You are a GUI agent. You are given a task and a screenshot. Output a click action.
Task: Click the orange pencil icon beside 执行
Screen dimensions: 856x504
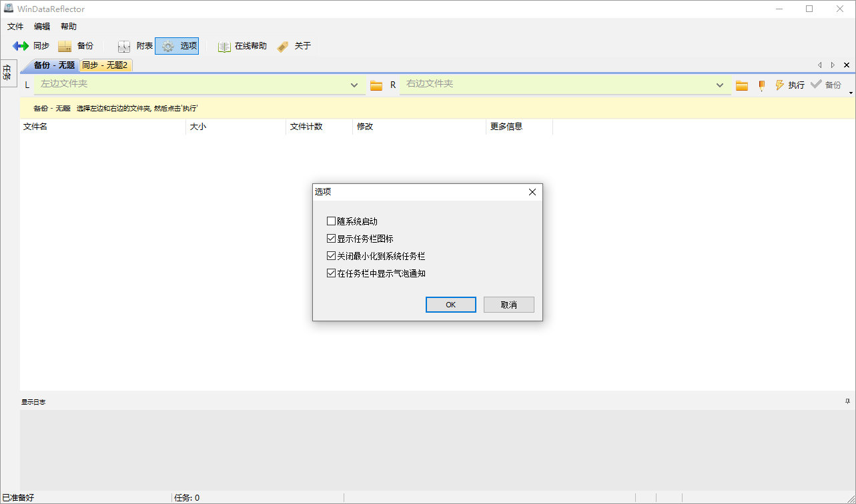pyautogui.click(x=761, y=85)
